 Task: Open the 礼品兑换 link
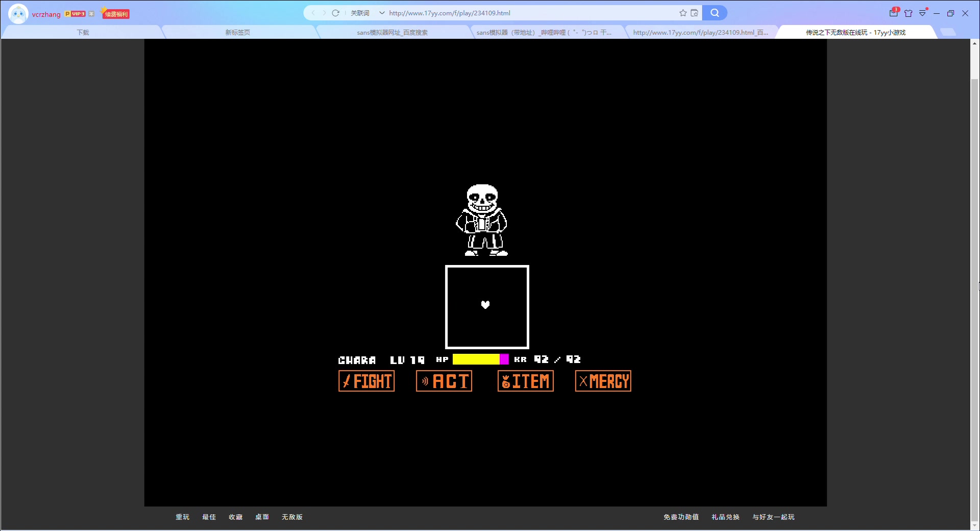pos(725,517)
